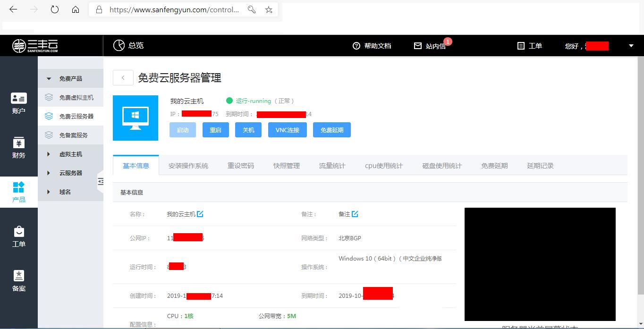Expand the 虚拟主机 menu section
This screenshot has height=329, width=644.
[x=70, y=154]
